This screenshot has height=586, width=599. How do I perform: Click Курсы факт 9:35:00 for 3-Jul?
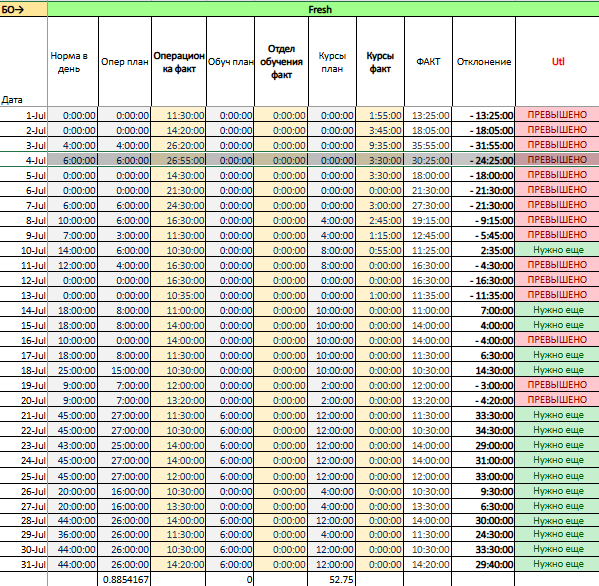click(x=380, y=146)
